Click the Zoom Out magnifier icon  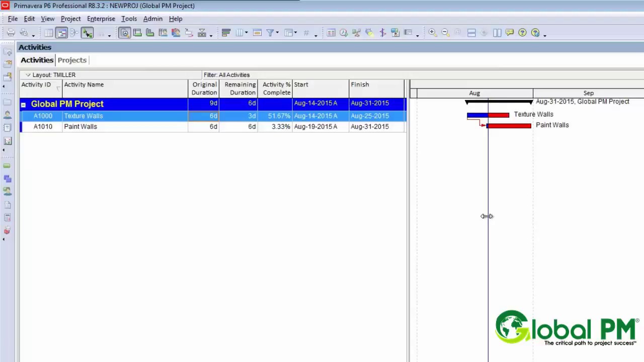pos(445,33)
